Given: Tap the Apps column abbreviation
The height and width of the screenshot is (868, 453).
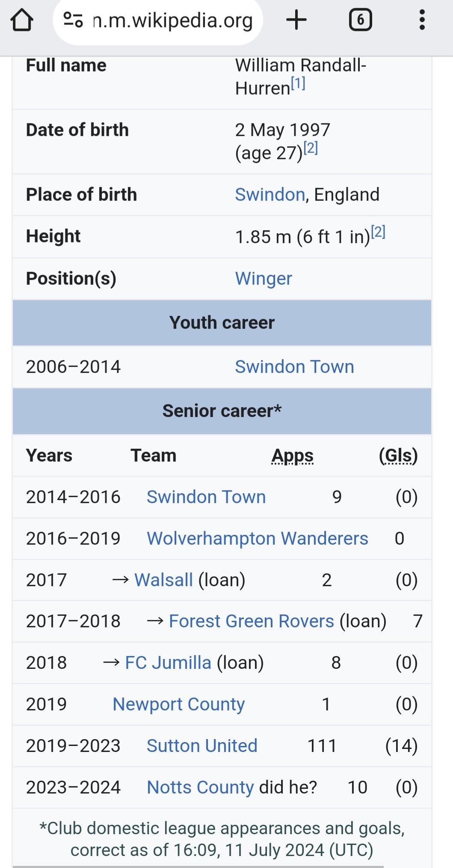Looking at the screenshot, I should click(293, 456).
